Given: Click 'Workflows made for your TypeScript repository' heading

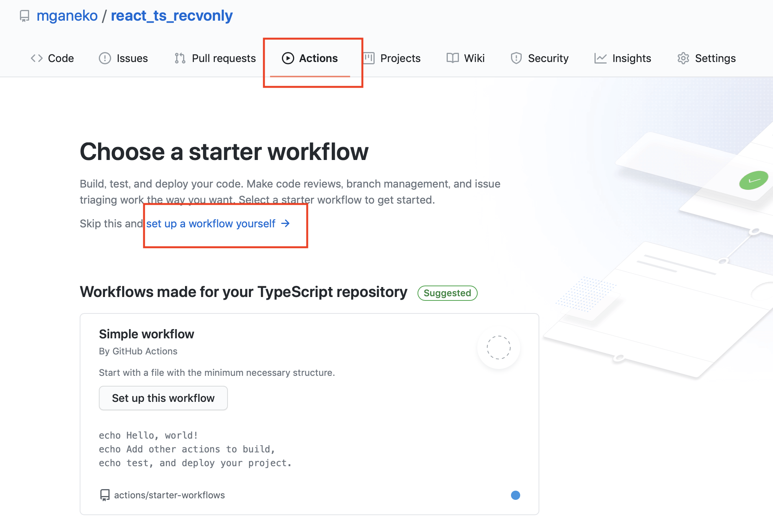Looking at the screenshot, I should [x=244, y=292].
